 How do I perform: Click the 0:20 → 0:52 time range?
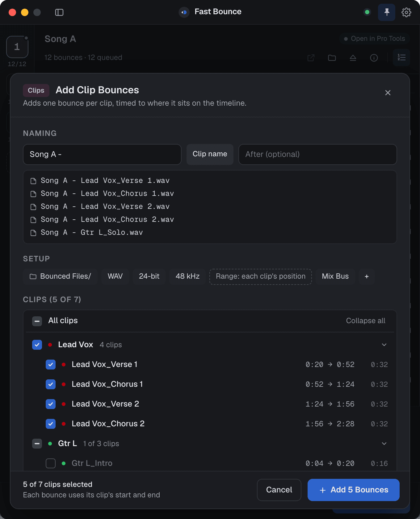tap(330, 365)
